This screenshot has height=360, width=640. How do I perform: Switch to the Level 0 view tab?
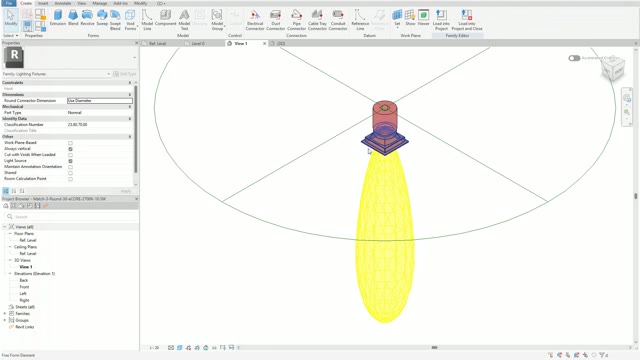click(198, 43)
